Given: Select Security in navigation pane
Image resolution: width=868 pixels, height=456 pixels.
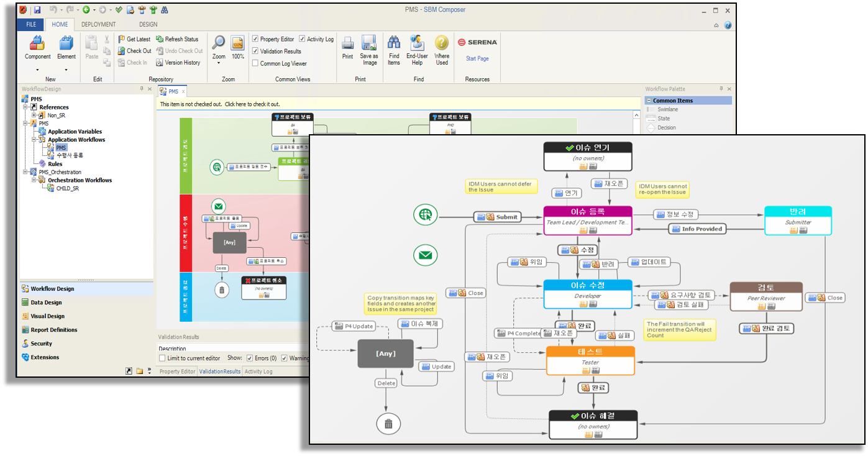Looking at the screenshot, I should (86, 344).
